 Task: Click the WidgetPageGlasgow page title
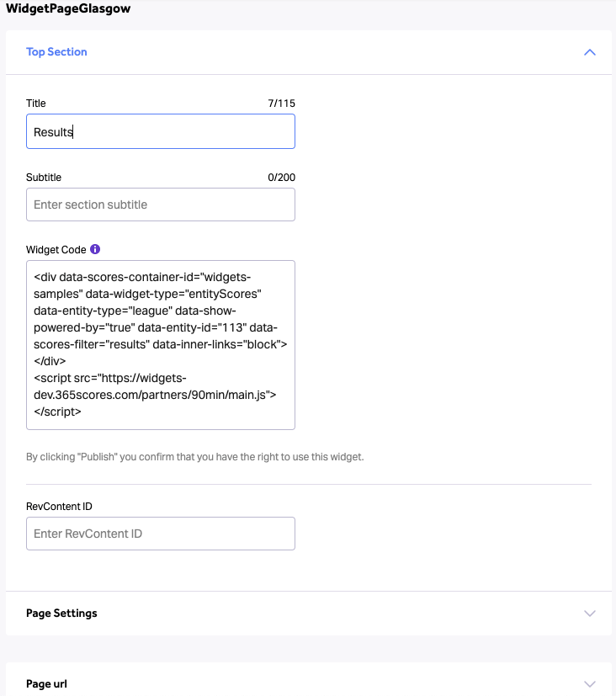coord(68,8)
